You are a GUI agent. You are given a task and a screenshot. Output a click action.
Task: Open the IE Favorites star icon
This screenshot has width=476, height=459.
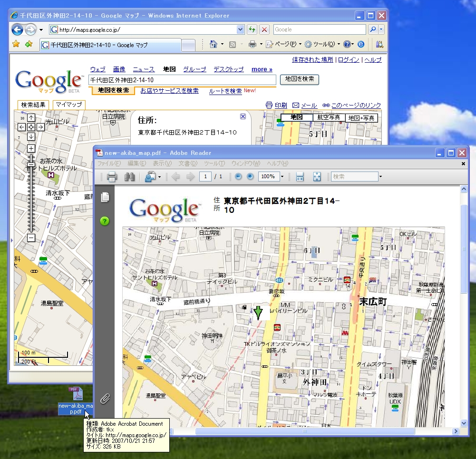click(x=16, y=44)
